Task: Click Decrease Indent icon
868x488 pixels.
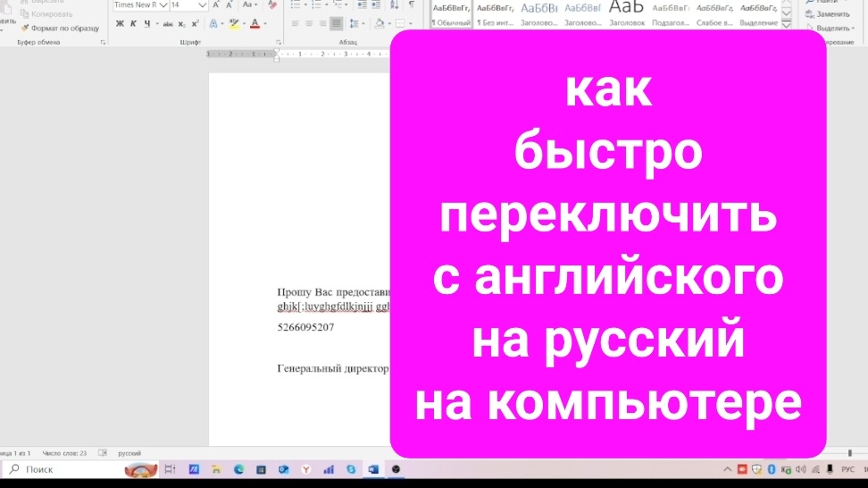Action: (x=362, y=5)
